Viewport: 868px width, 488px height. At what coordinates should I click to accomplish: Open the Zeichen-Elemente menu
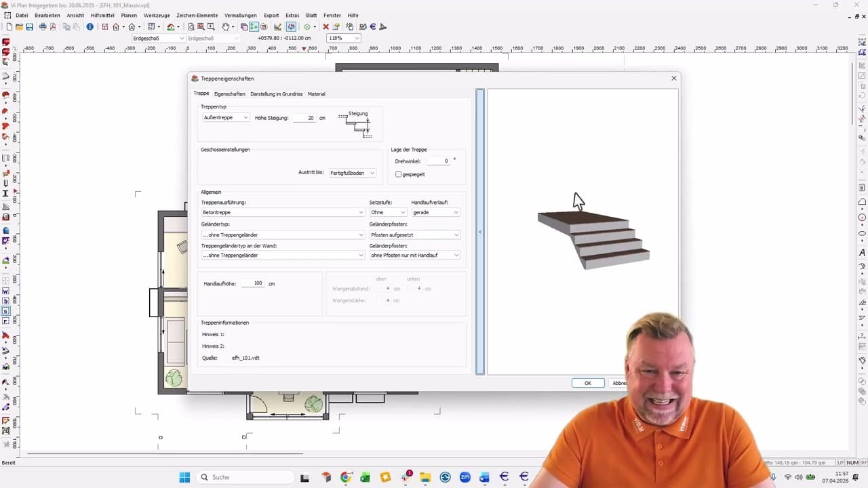click(197, 15)
